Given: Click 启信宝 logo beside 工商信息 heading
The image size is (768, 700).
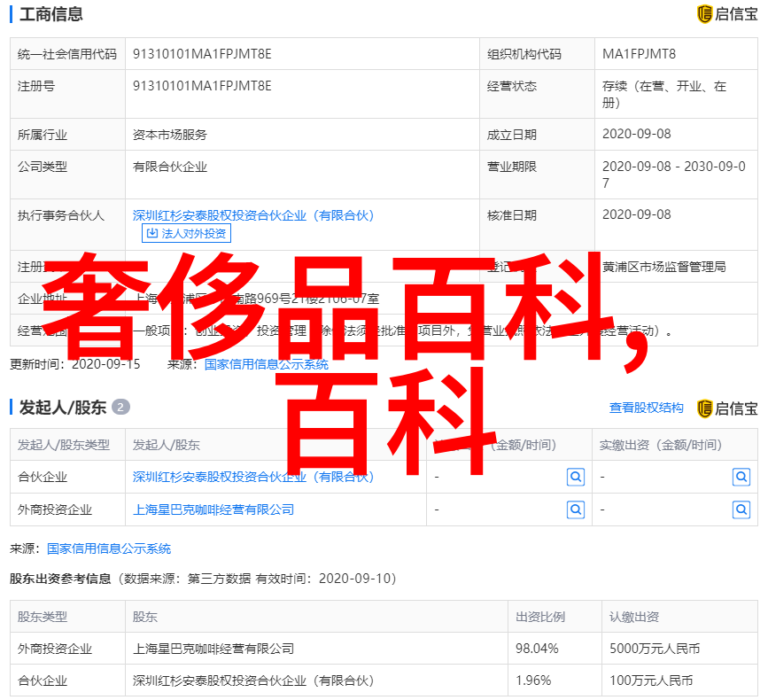Looking at the screenshot, I should [x=727, y=14].
